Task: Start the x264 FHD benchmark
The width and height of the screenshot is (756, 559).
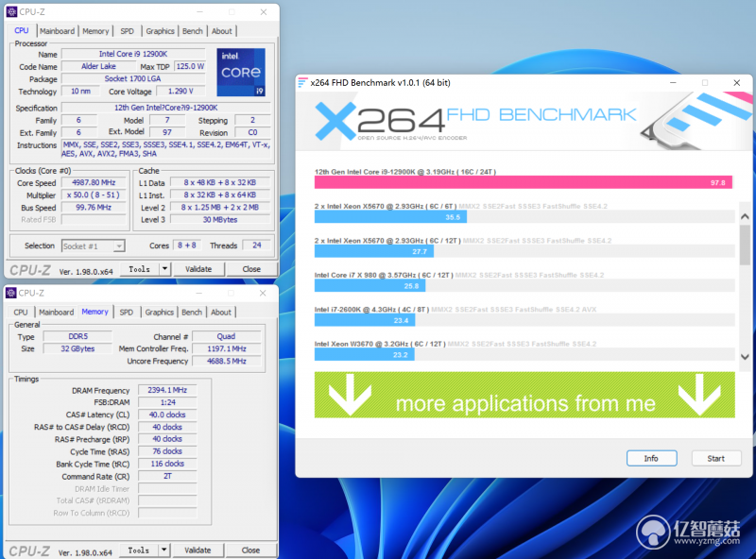Action: 716,458
